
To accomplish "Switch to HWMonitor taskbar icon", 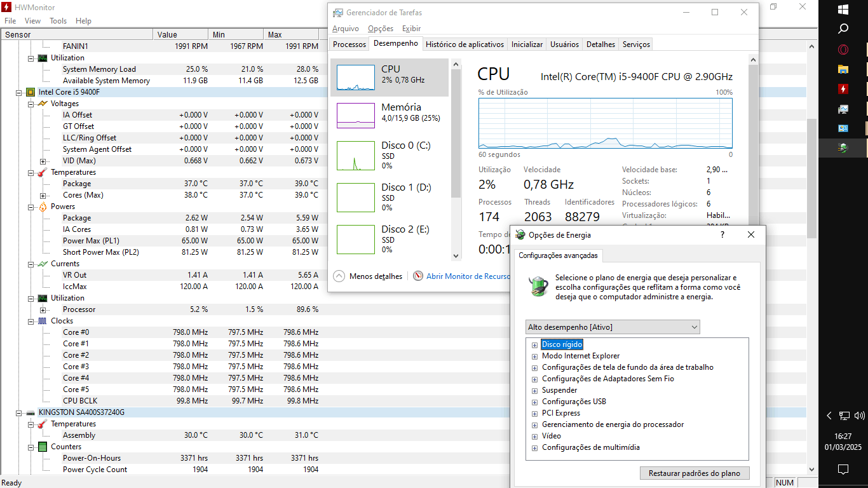I will pos(843,89).
